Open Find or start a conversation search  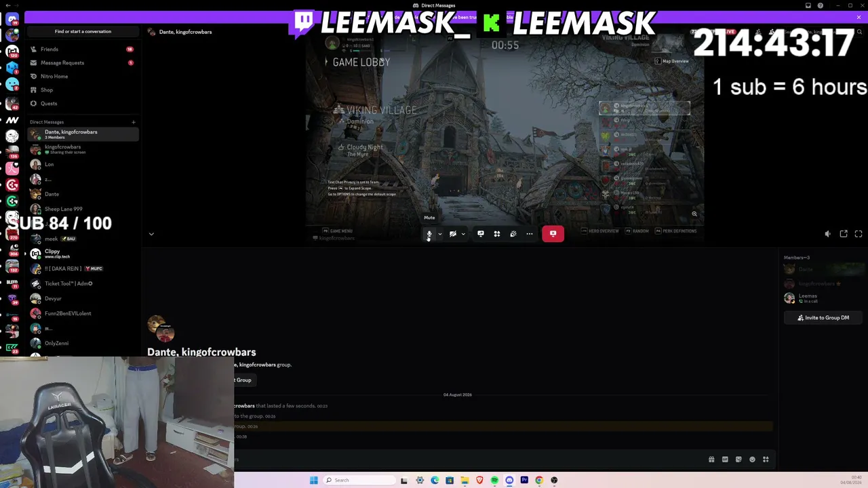(83, 32)
